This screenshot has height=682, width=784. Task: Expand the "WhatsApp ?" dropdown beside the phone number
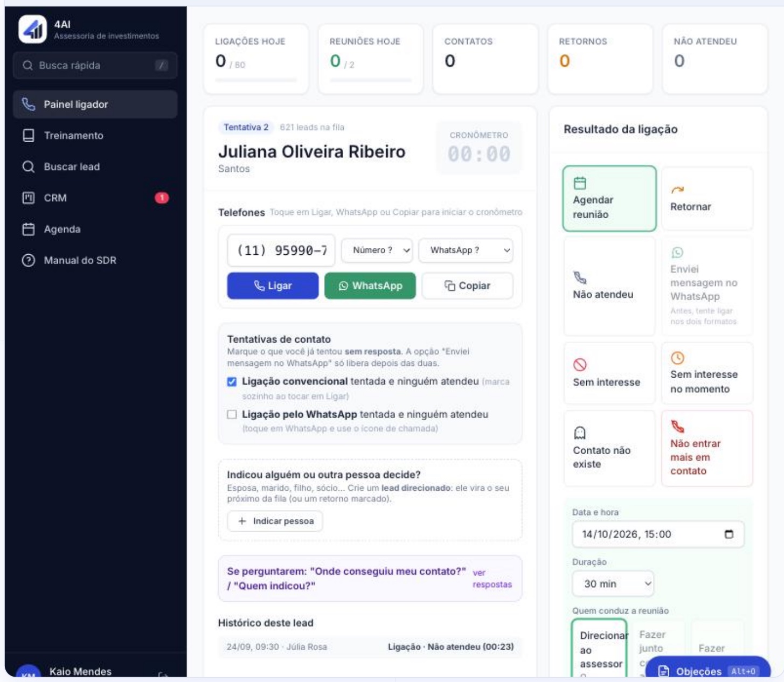[x=466, y=250]
